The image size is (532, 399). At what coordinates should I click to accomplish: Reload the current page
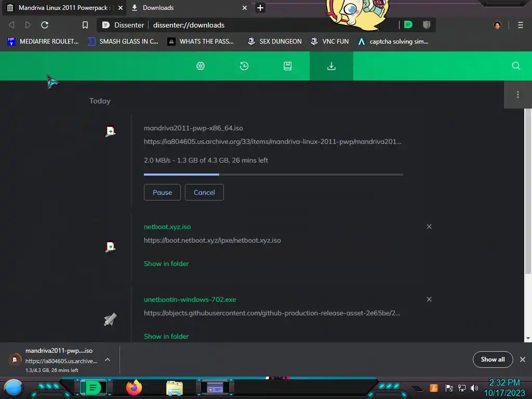(45, 25)
